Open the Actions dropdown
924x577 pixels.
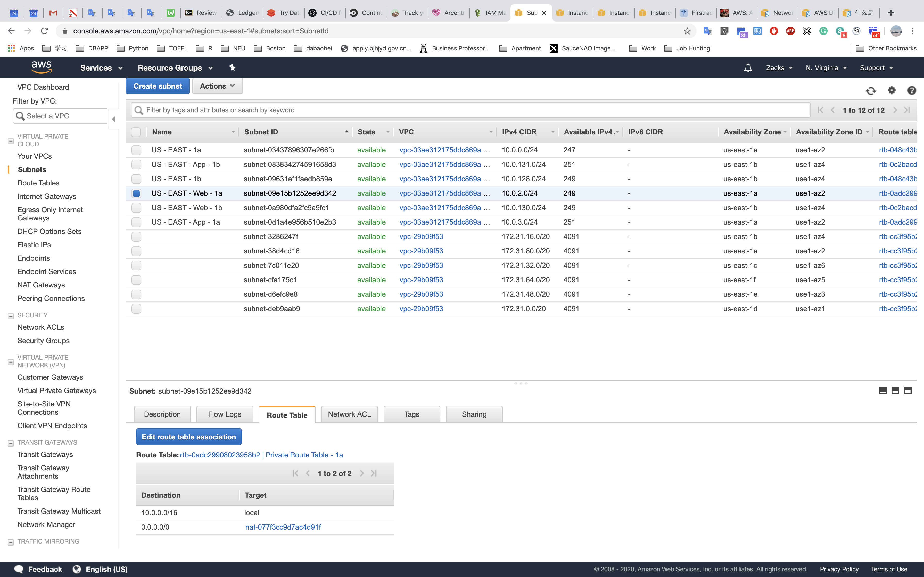click(x=217, y=86)
